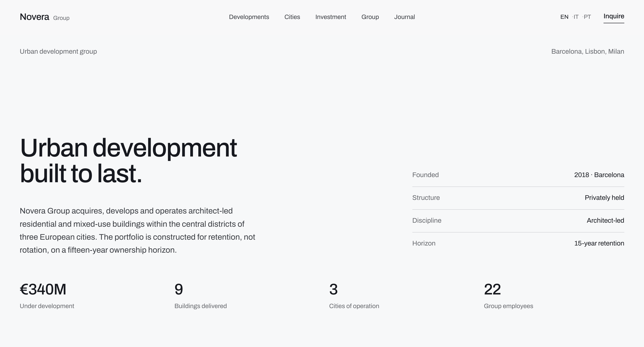The image size is (644, 347).
Task: Click the 'Structure' label
Action: [426, 198]
